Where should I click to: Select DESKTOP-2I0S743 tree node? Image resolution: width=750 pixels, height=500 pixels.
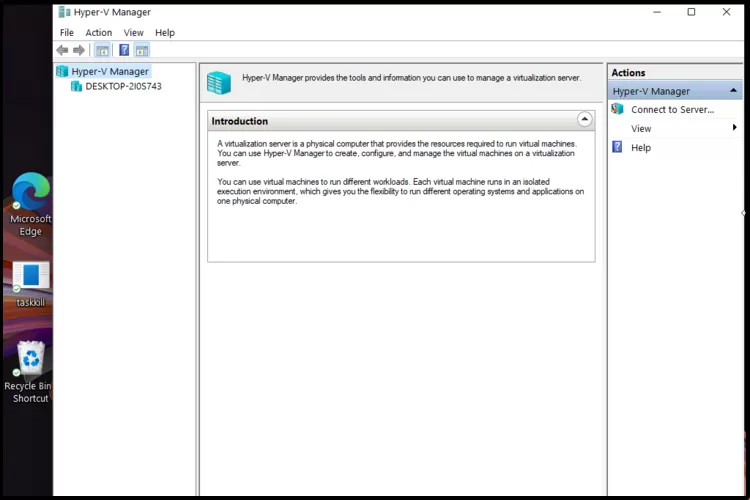(123, 86)
